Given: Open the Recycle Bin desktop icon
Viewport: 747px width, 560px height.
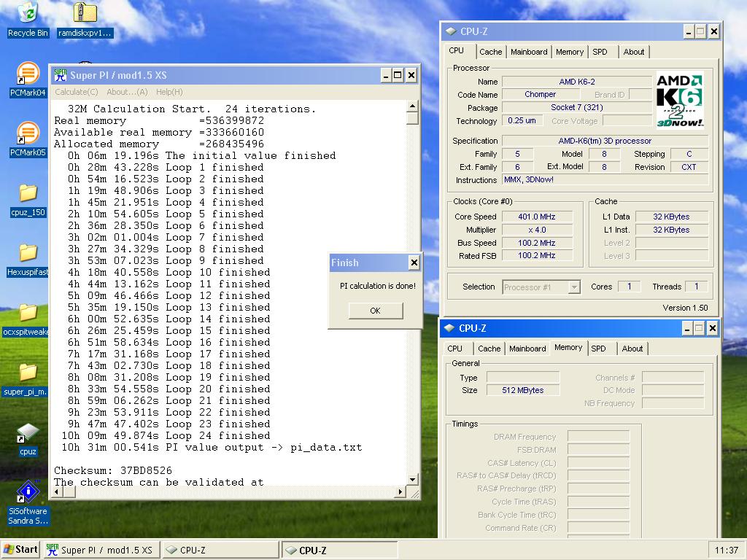Looking at the screenshot, I should coord(28,19).
